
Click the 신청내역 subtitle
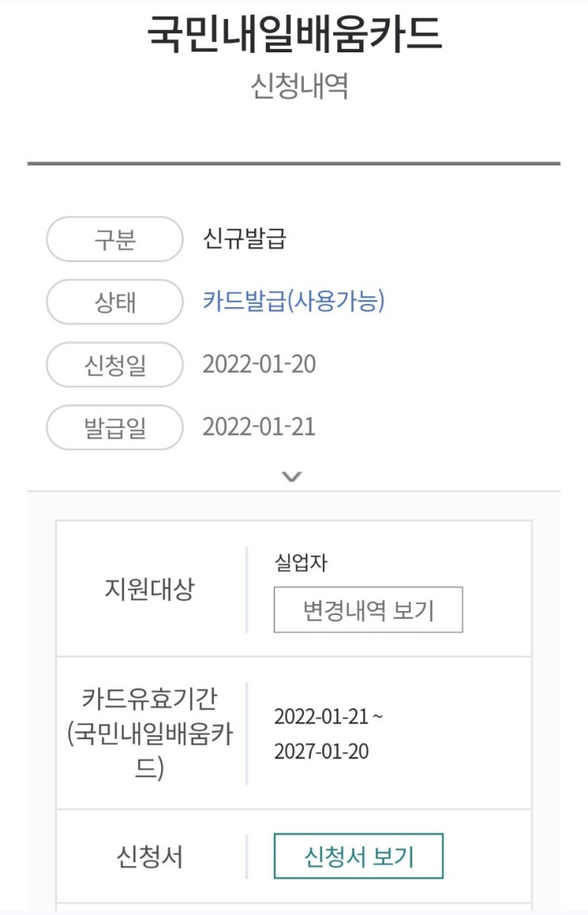click(299, 86)
